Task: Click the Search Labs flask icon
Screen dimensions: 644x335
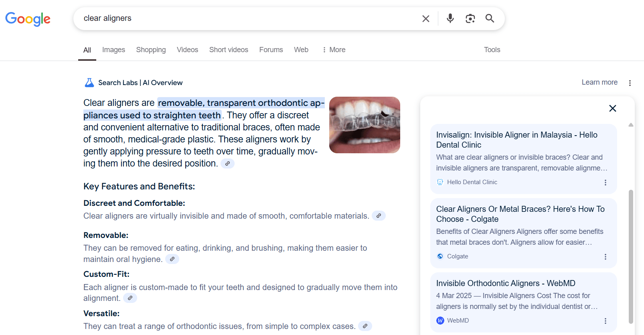Action: [89, 83]
